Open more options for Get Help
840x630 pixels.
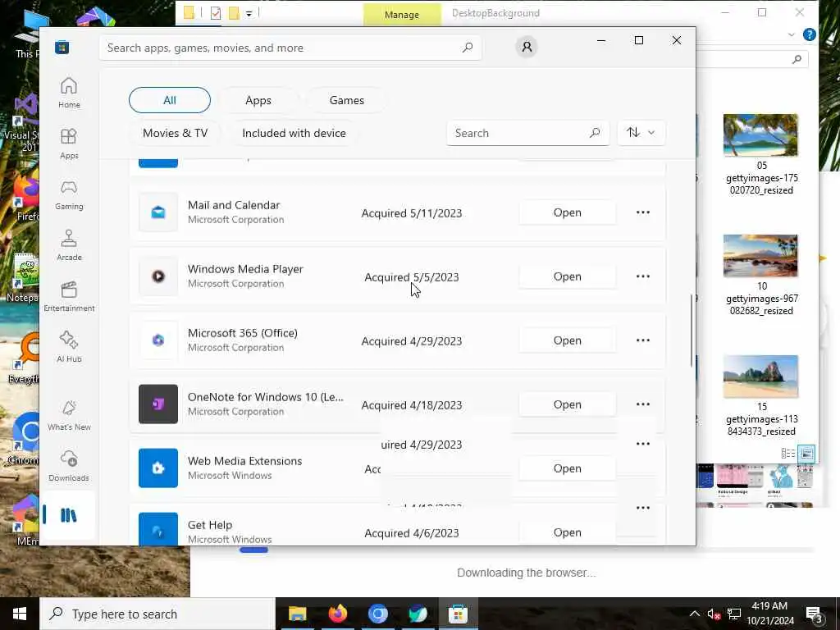coord(643,507)
